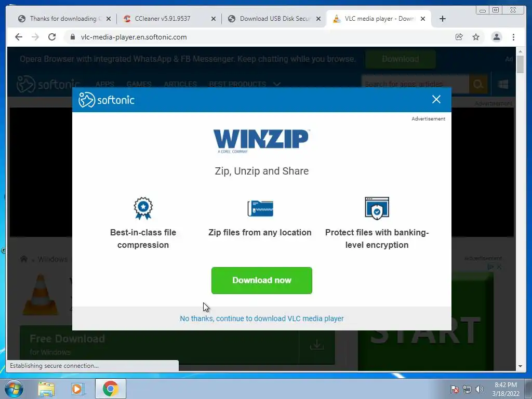Click the padlock site info icon
Image resolution: width=532 pixels, height=399 pixels.
pos(72,37)
